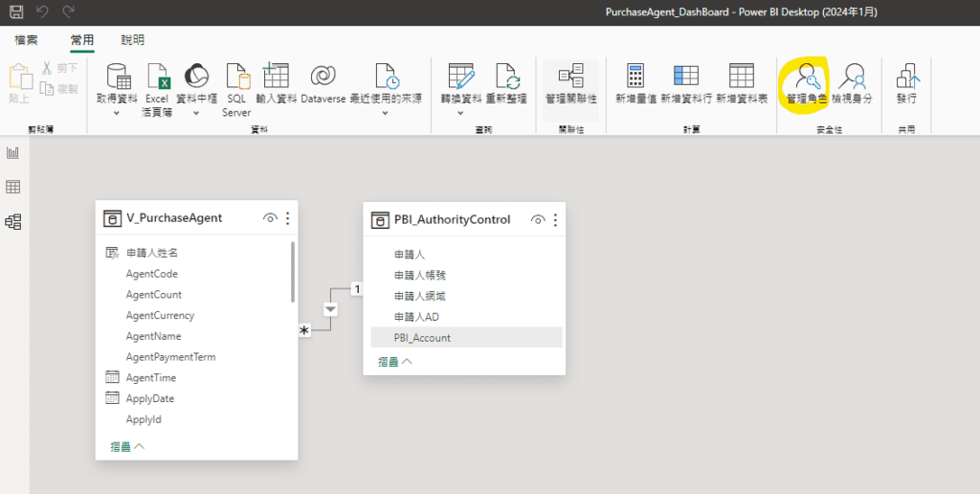
Task: Open an Excel 活頁簿 source
Action: (x=158, y=89)
